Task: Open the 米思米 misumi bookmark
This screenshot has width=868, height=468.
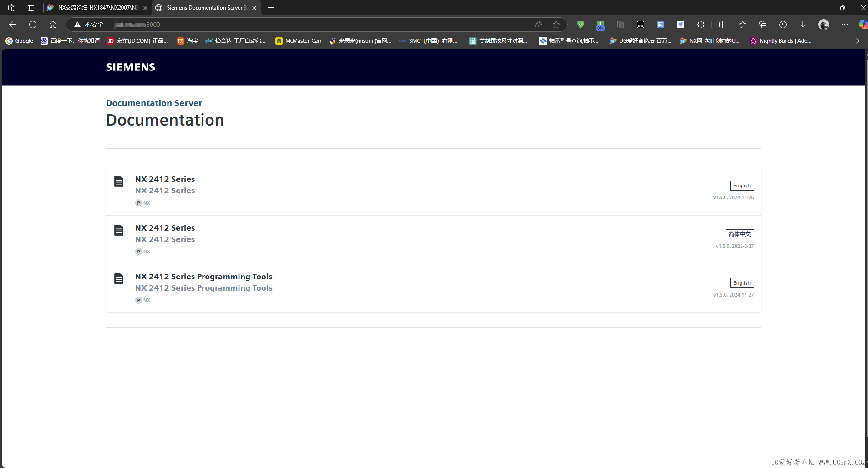Action: tap(360, 41)
